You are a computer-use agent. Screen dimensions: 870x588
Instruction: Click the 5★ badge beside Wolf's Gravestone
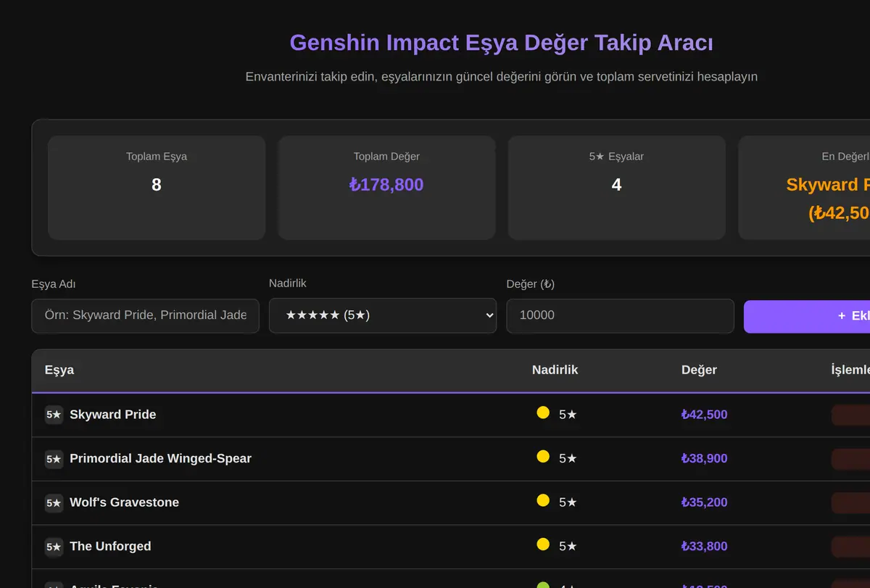click(x=54, y=502)
